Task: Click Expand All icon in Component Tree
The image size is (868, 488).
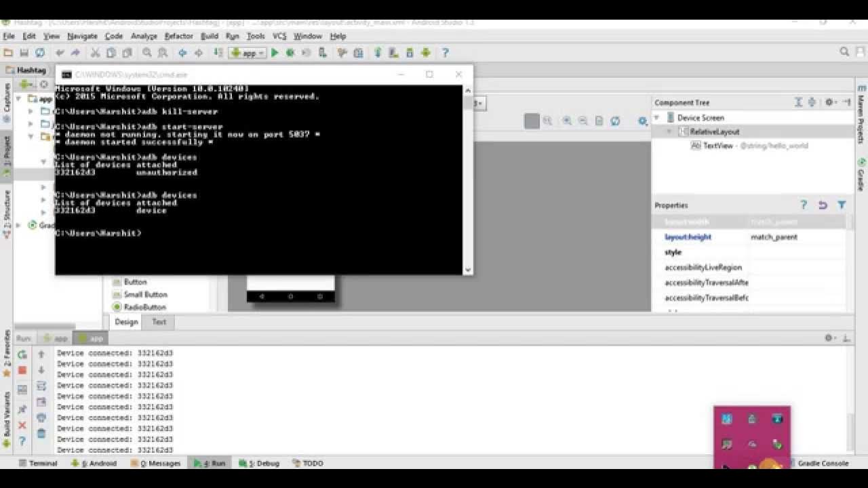Action: point(799,102)
